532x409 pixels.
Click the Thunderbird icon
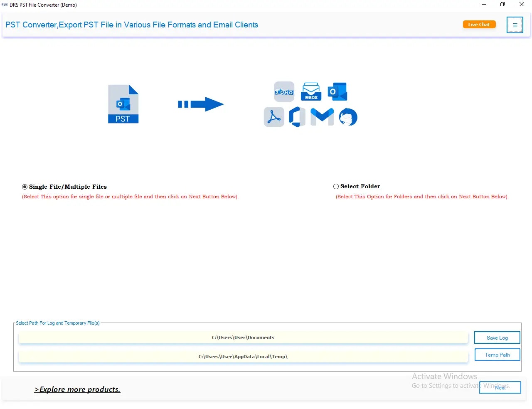pos(348,117)
